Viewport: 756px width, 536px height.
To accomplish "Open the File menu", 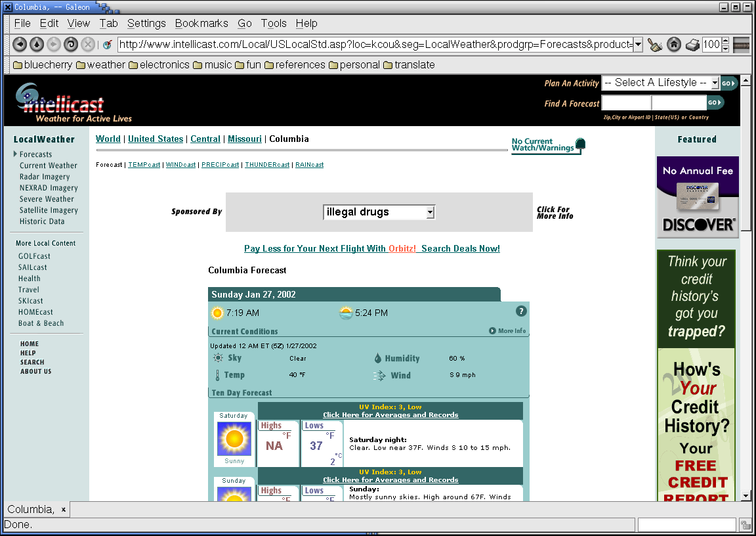I will (22, 24).
